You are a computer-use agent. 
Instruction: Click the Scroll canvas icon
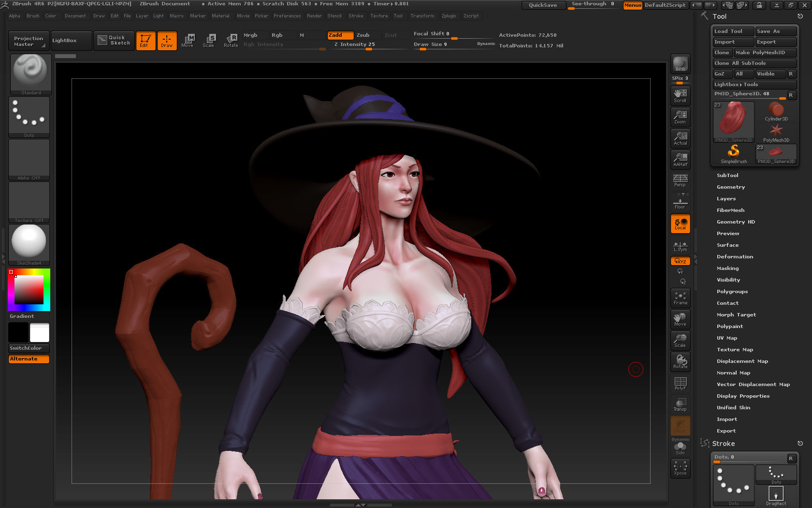(680, 95)
